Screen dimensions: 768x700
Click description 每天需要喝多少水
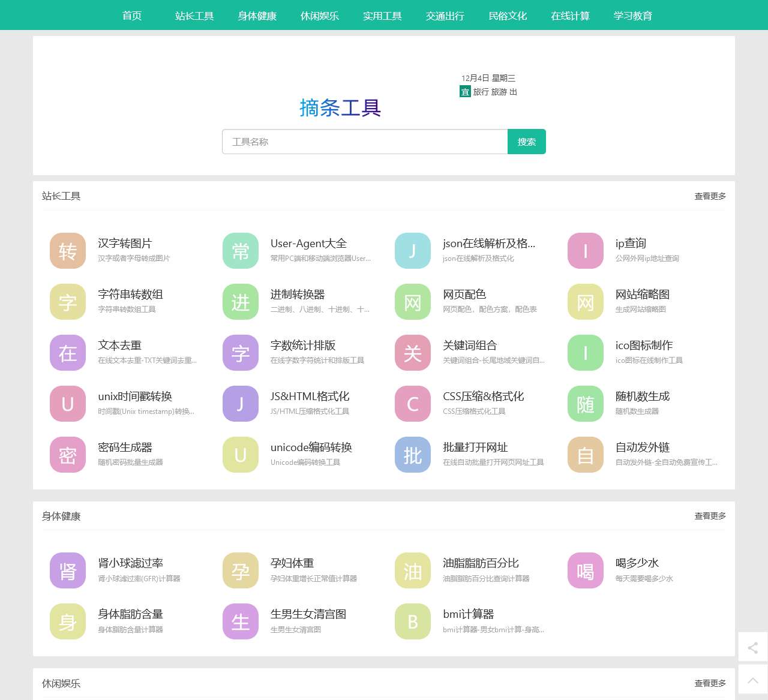[644, 579]
